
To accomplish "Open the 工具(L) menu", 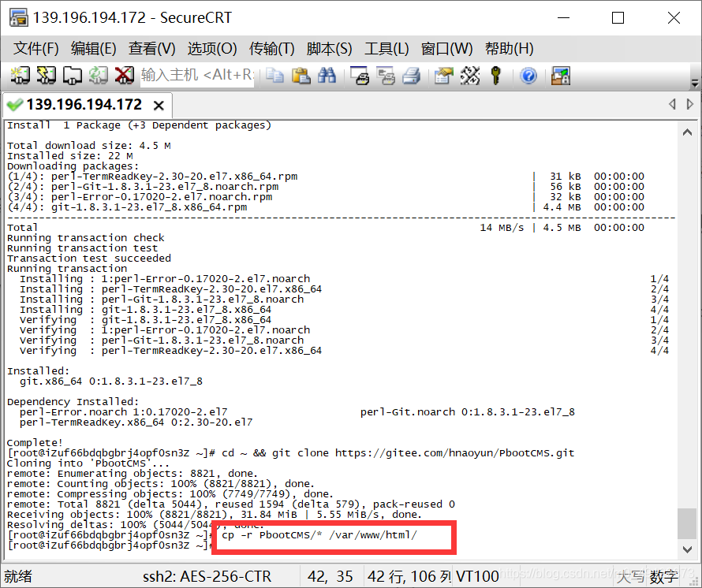I will point(386,48).
